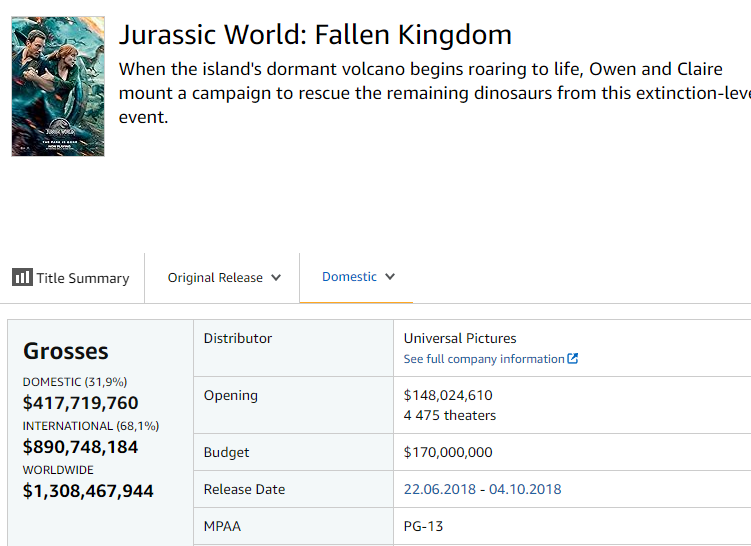Select the worldwide gross $1,308,467,944

coord(88,491)
